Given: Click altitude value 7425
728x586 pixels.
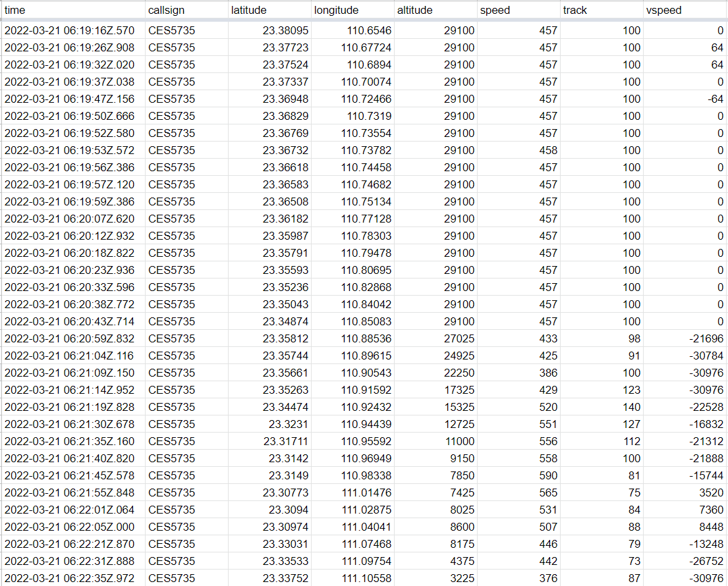Looking at the screenshot, I should click(x=462, y=493).
